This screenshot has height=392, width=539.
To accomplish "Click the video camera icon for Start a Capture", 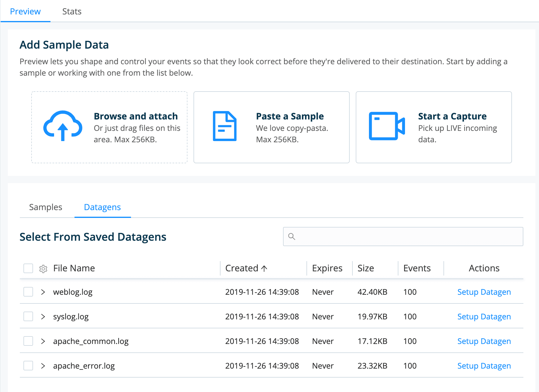I will pyautogui.click(x=386, y=126).
